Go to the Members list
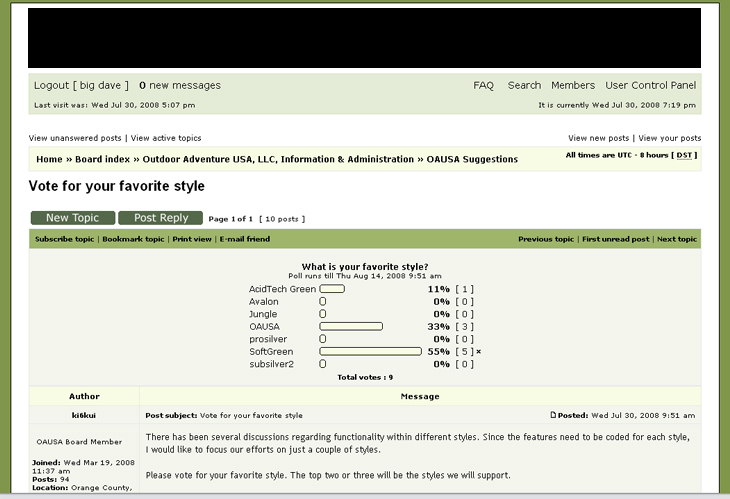Viewport: 730px width, 499px height. coord(573,86)
